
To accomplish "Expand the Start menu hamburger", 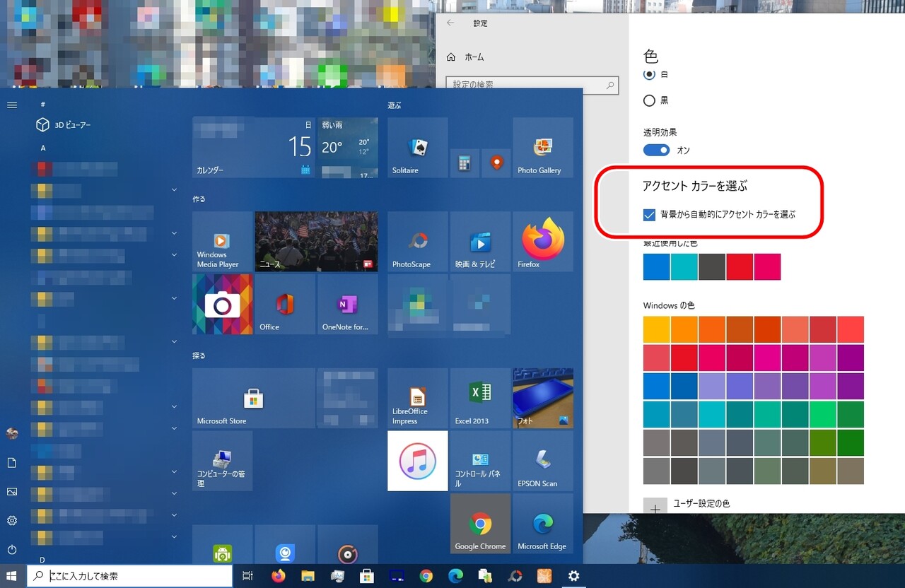I will click(x=12, y=105).
